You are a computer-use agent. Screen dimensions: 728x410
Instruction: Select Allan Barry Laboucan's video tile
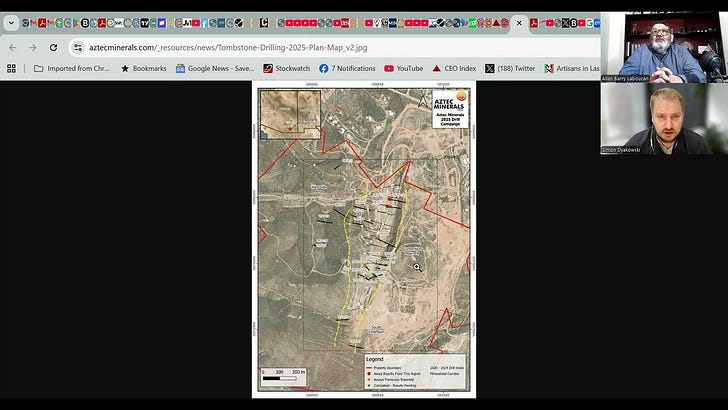pos(664,47)
